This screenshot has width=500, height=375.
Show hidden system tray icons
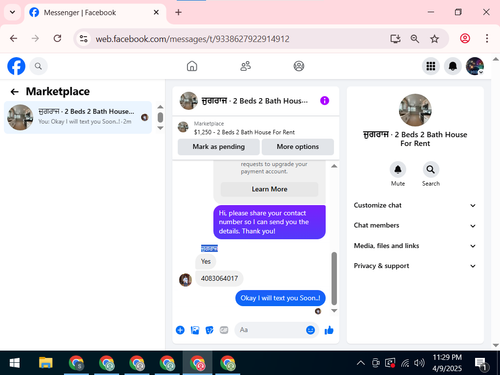click(x=361, y=363)
